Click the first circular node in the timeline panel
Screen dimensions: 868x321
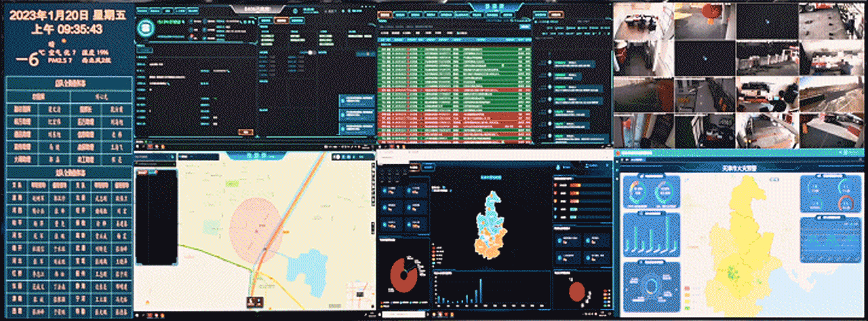[550, 63]
